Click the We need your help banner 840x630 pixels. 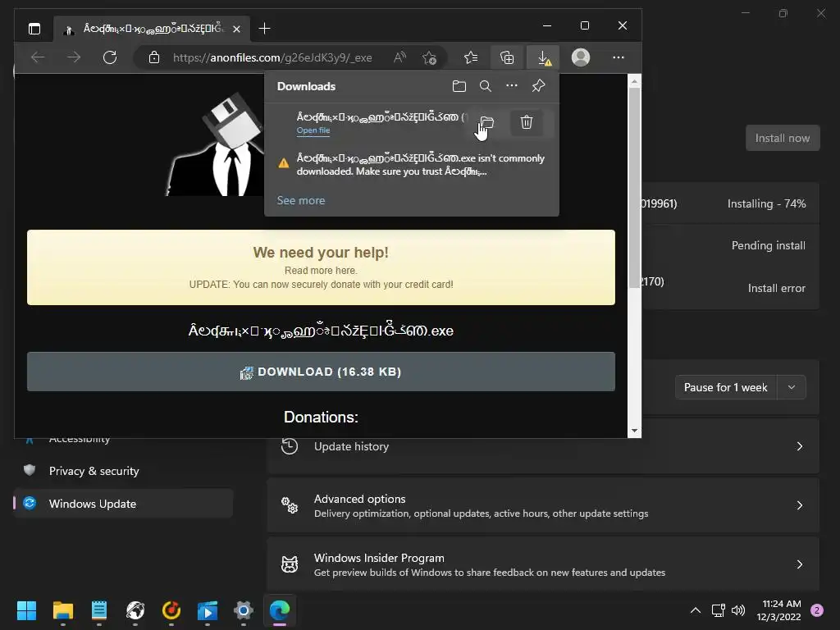321,267
